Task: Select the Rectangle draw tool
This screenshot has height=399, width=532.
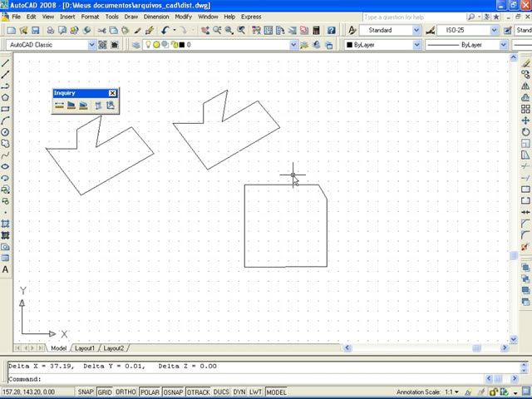Action: (5, 109)
